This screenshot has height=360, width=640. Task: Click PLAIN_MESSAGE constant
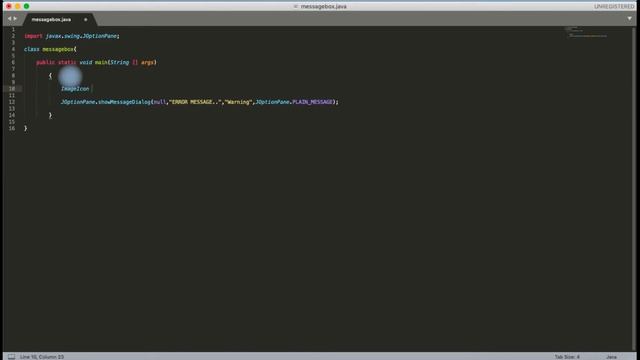point(312,102)
